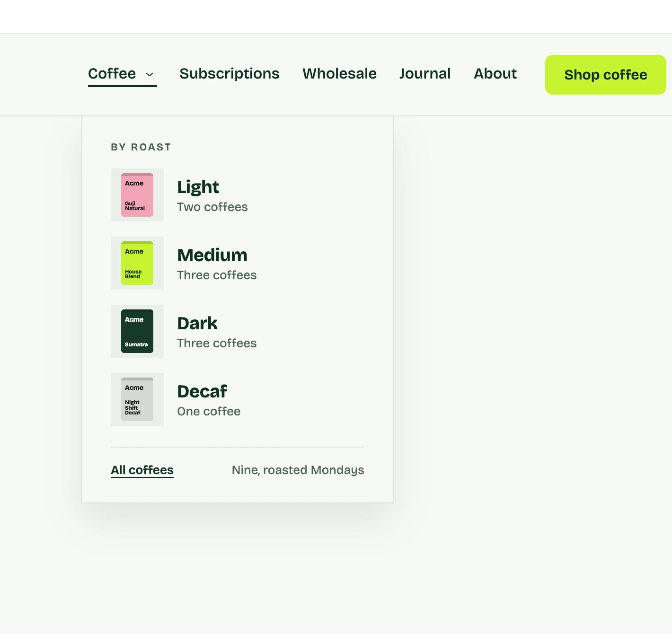
Task: Collapse the Coffee dropdown menu
Action: coord(122,74)
